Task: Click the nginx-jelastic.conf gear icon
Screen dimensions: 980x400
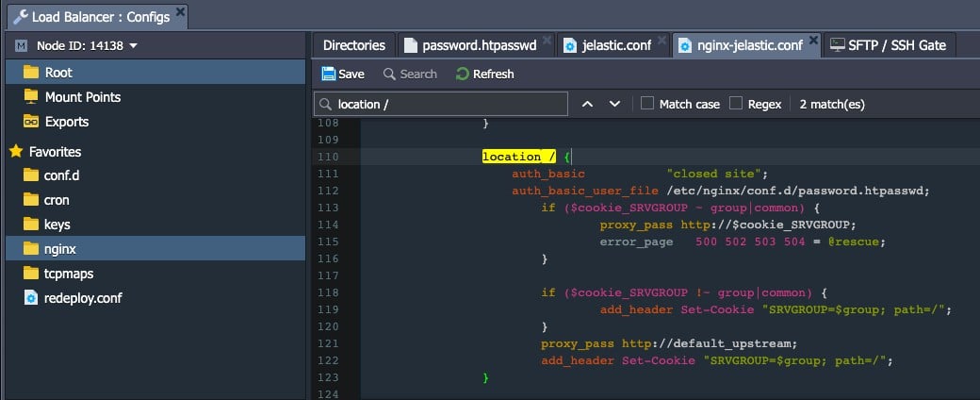Action: (684, 45)
